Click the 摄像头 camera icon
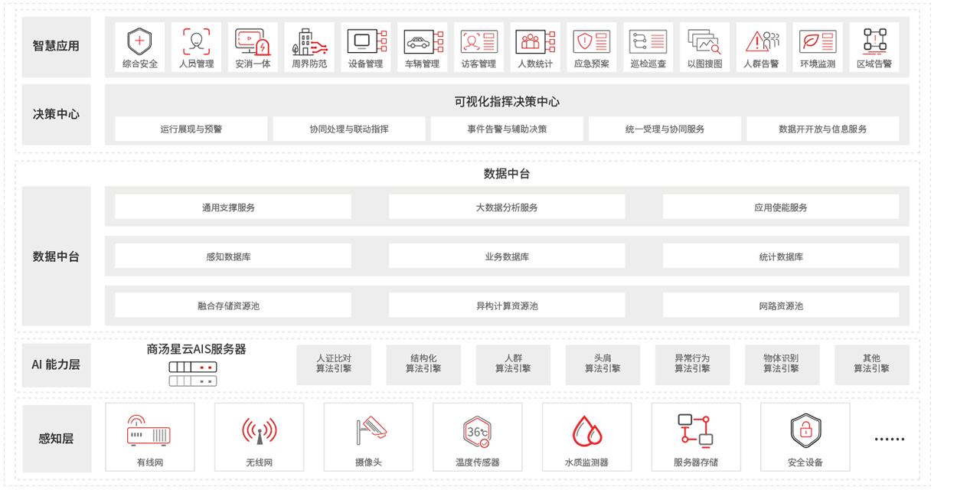The height and width of the screenshot is (490, 980). 368,430
